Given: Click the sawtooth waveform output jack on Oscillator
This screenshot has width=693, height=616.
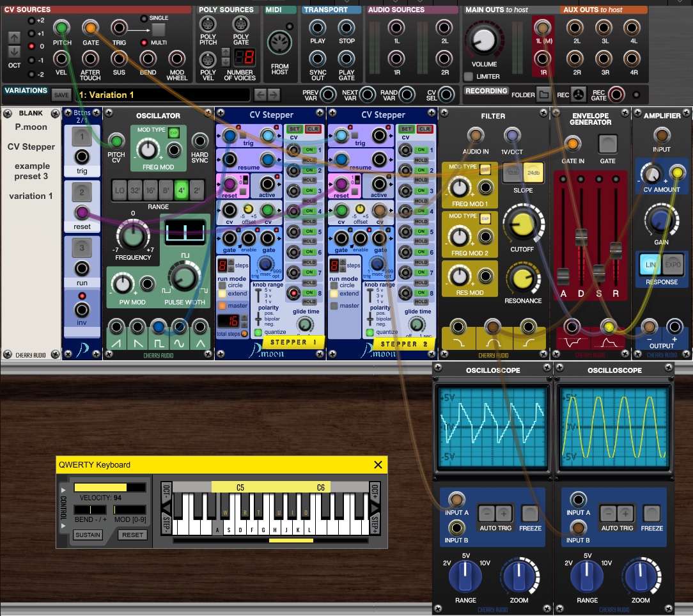Looking at the screenshot, I should tap(116, 328).
